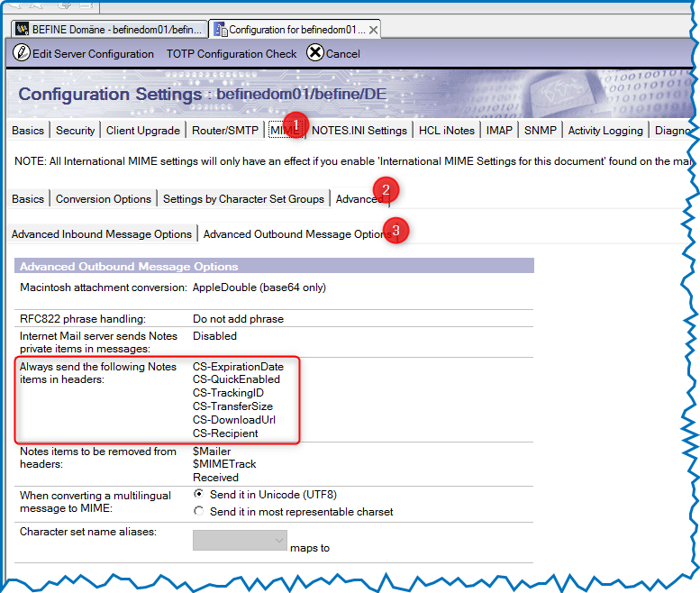700x593 pixels.
Task: Open the Router/SMTP tab
Action: [224, 131]
